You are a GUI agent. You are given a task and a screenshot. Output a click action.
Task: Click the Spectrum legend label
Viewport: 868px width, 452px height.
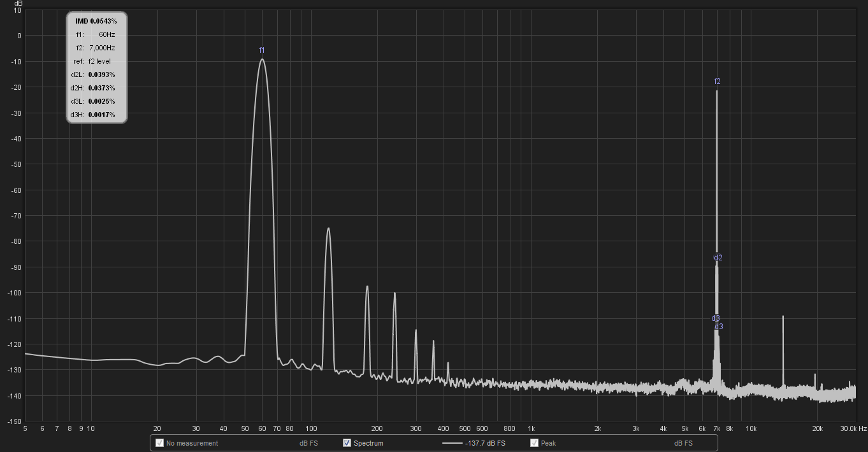click(368, 443)
